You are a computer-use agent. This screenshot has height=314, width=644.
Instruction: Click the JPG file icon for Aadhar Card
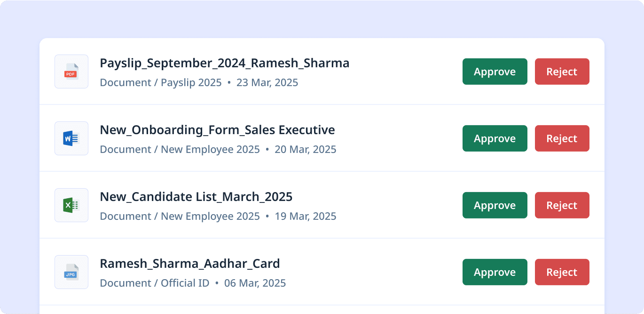point(71,272)
